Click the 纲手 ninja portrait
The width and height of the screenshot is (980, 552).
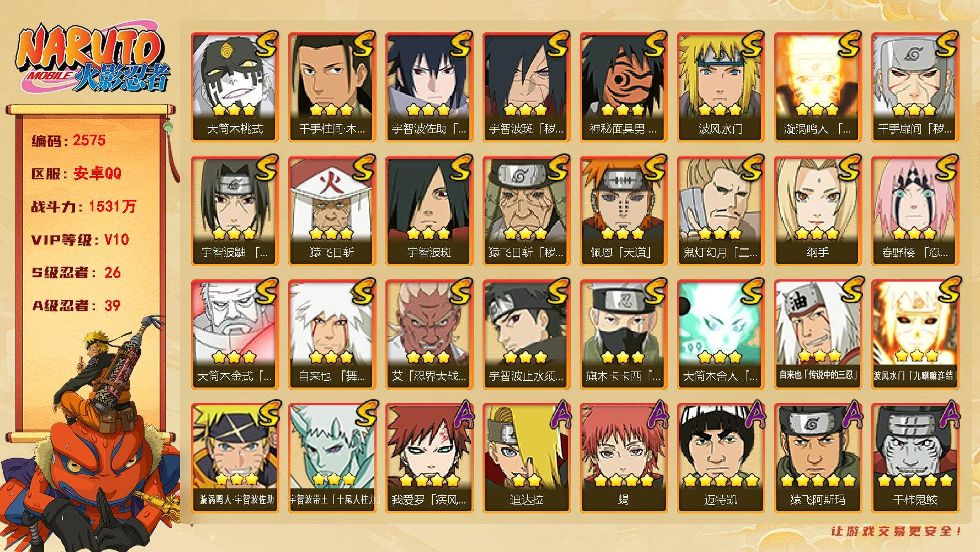coord(818,211)
